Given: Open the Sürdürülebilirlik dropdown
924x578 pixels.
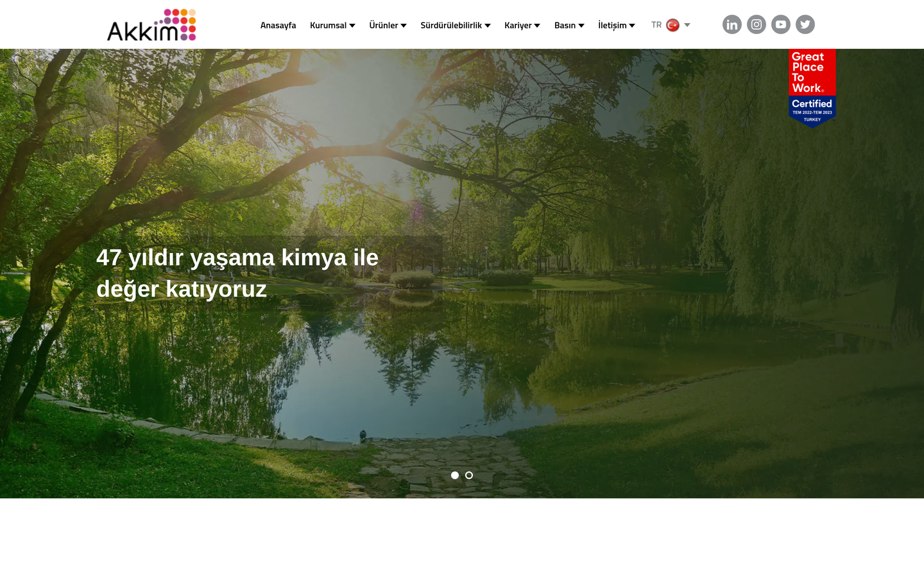Looking at the screenshot, I should point(456,25).
